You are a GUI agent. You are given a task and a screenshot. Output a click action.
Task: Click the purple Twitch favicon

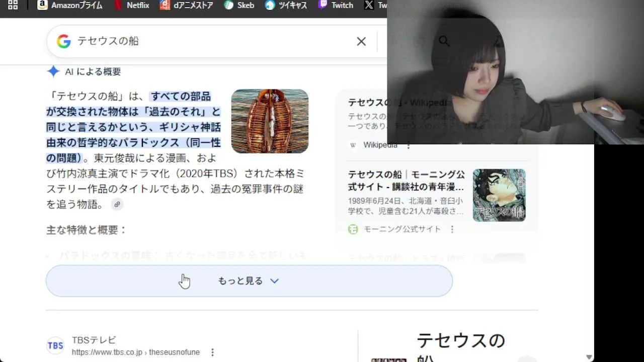(x=323, y=5)
